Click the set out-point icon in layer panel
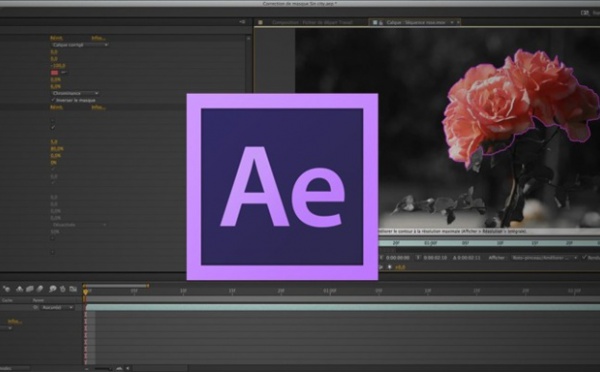 [x=418, y=258]
